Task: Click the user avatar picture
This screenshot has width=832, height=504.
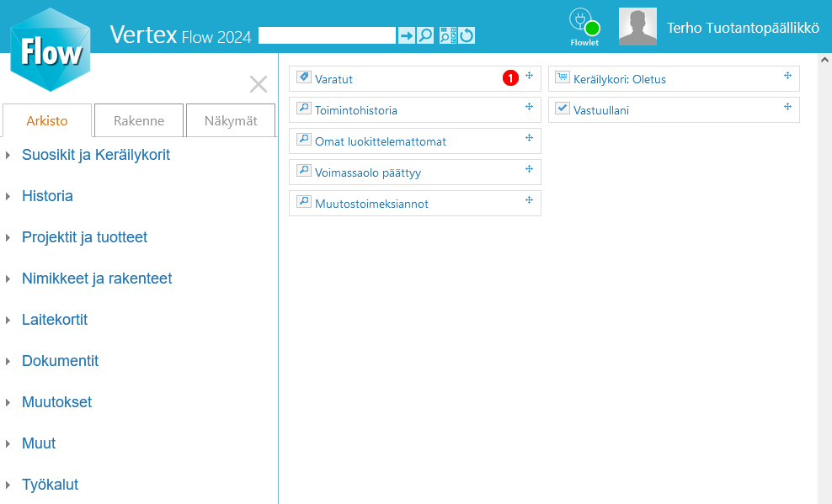Action: [637, 27]
